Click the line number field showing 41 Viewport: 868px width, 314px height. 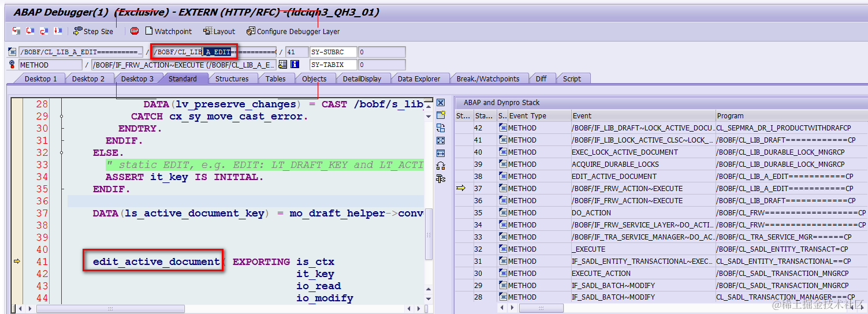[297, 52]
